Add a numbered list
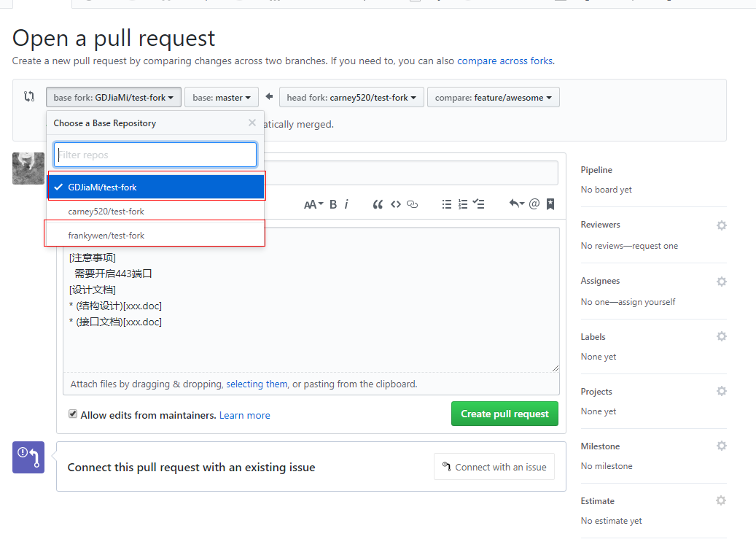Screen dimensions: 756x550 462,204
